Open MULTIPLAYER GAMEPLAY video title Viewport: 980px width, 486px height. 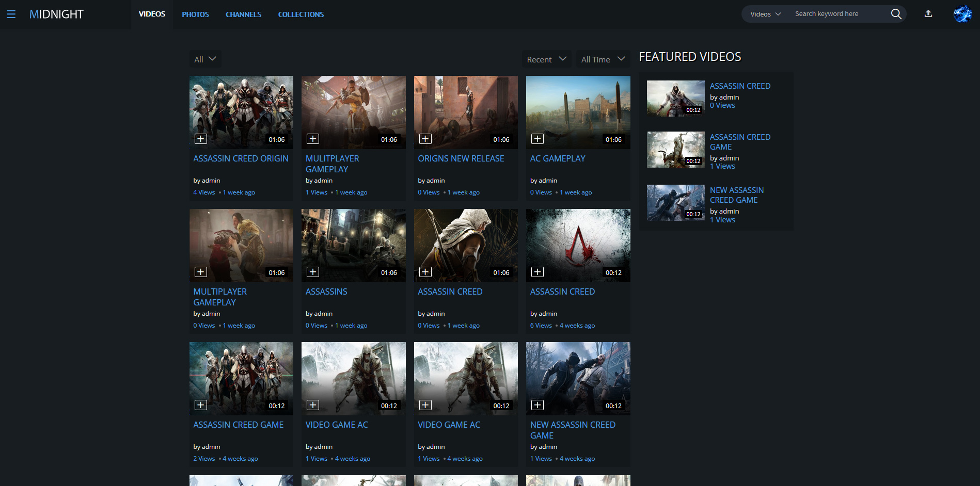pyautogui.click(x=220, y=297)
